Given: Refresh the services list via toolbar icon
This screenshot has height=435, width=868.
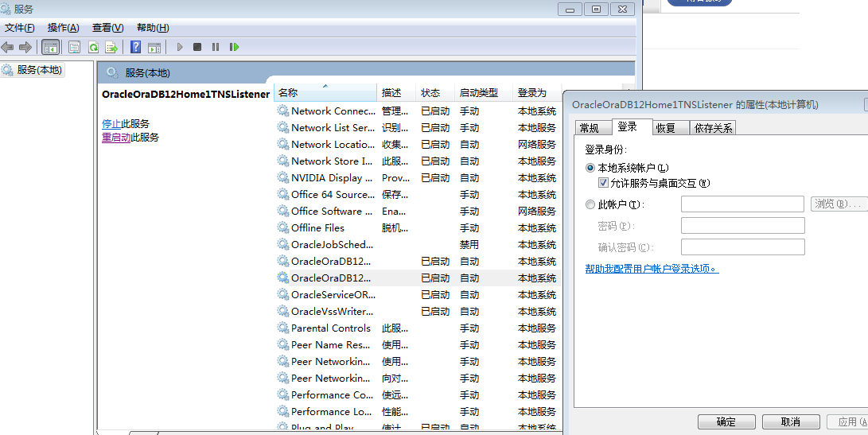Looking at the screenshot, I should (x=94, y=48).
